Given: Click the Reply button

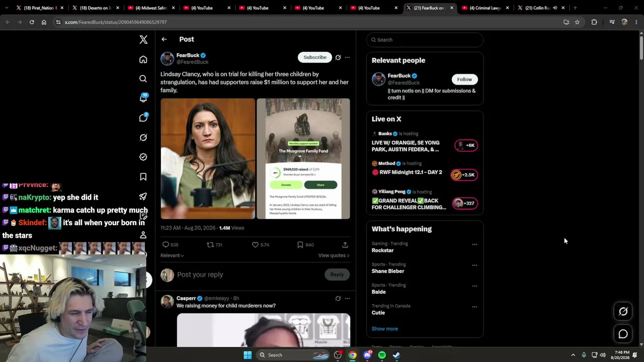Looking at the screenshot, I should pyautogui.click(x=337, y=275).
